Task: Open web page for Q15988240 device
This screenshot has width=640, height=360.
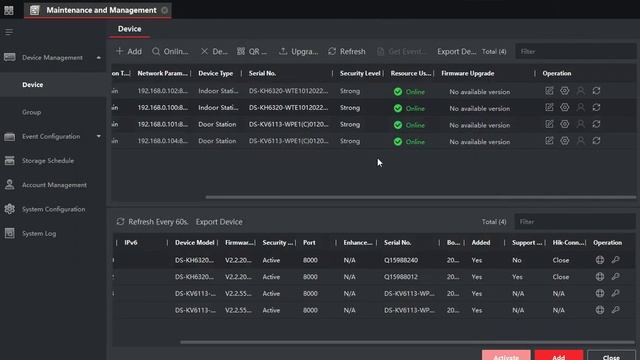Action: [x=600, y=260]
